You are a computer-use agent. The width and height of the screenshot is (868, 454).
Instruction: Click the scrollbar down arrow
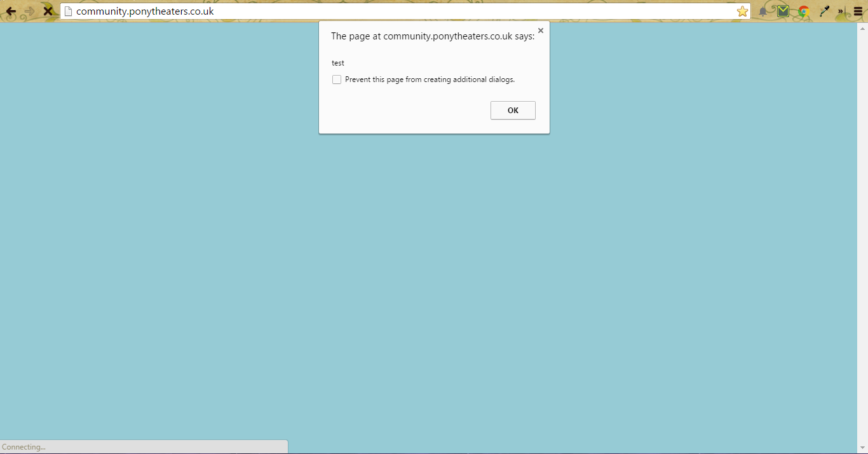coord(862,448)
